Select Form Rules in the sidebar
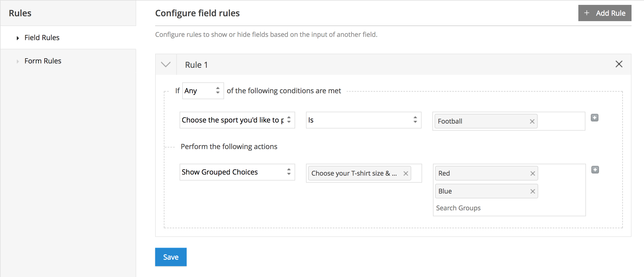 pyautogui.click(x=43, y=61)
